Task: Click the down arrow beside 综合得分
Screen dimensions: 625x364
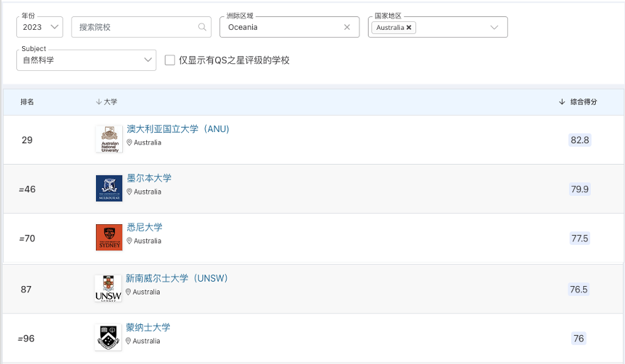Action: (x=562, y=102)
